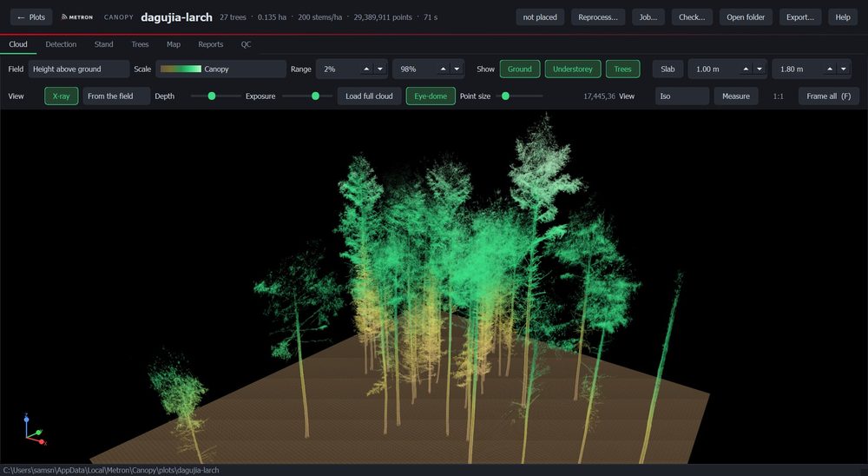
Task: Decrease the 2% range lower bound
Action: [x=380, y=69]
